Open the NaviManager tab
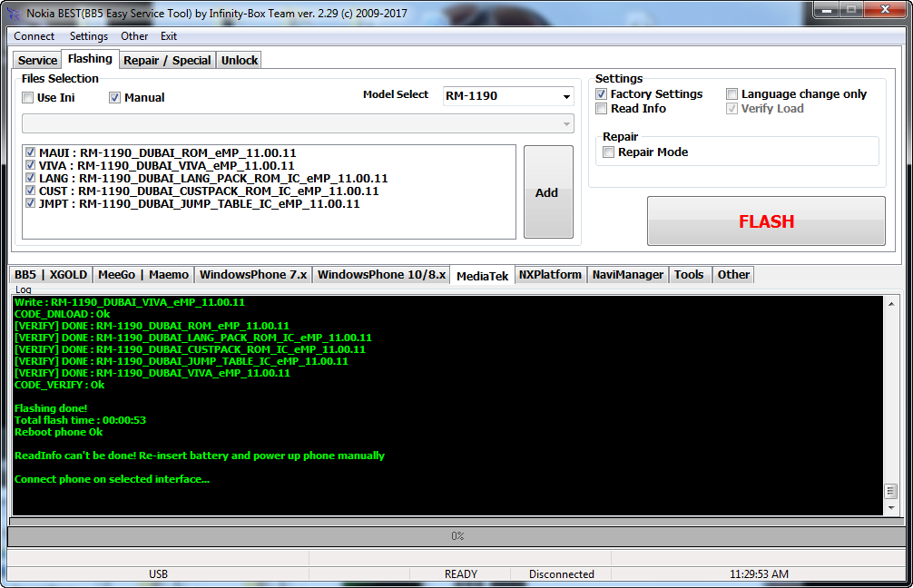This screenshot has height=588, width=913. coord(628,275)
